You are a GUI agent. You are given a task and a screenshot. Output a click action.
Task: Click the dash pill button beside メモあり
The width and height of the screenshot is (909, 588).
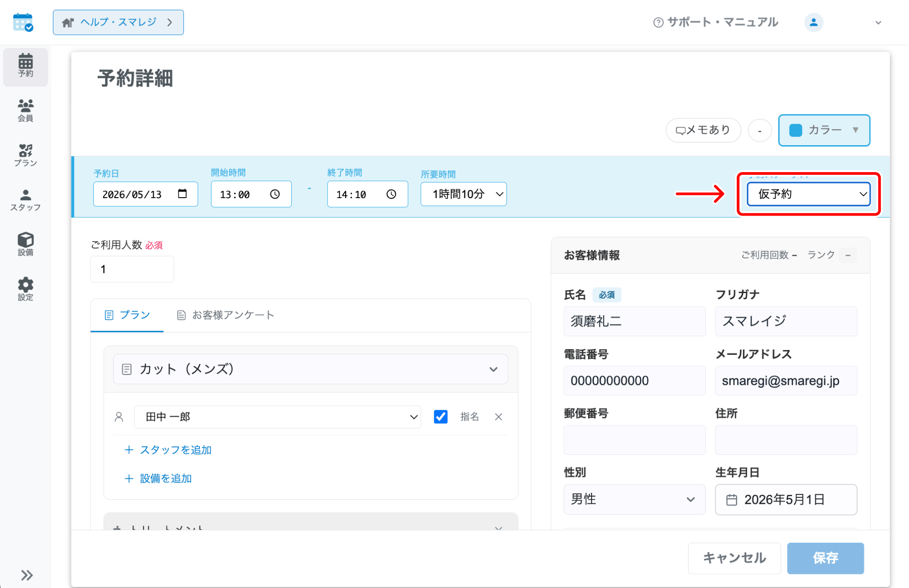click(x=760, y=130)
